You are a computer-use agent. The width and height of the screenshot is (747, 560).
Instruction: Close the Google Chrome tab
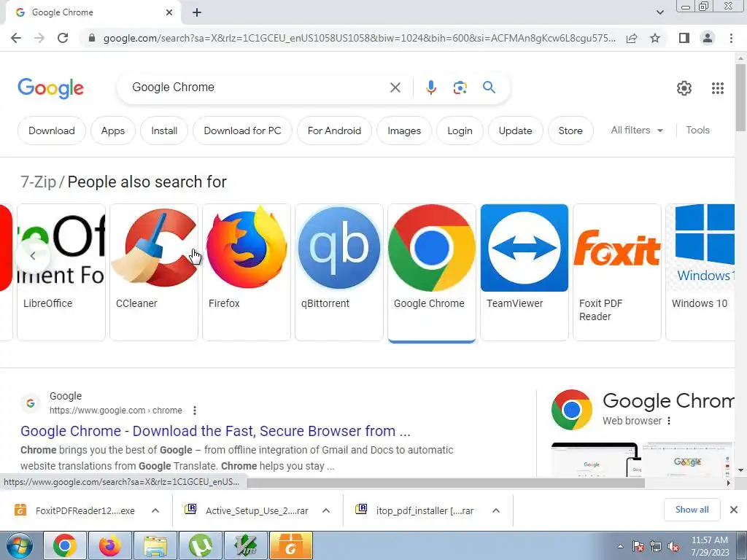click(169, 12)
